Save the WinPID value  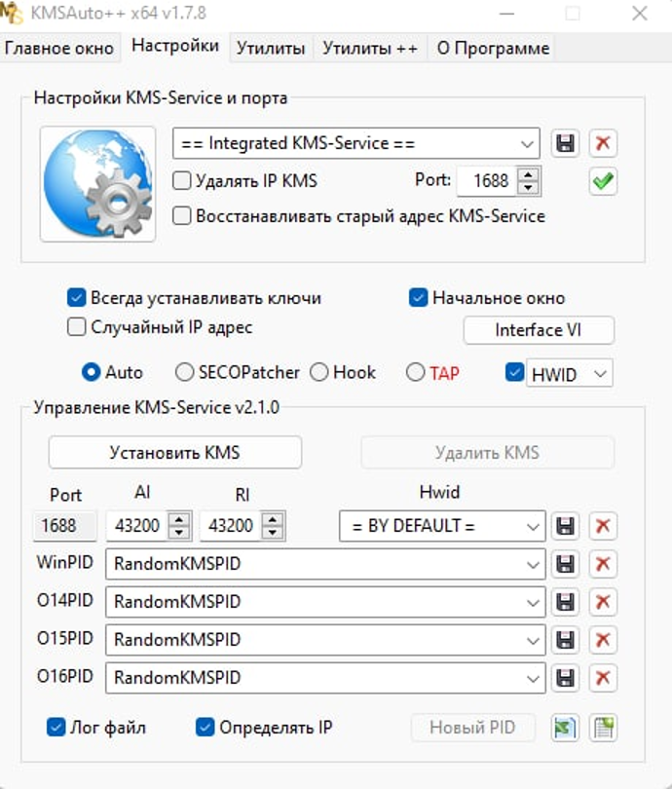click(566, 564)
